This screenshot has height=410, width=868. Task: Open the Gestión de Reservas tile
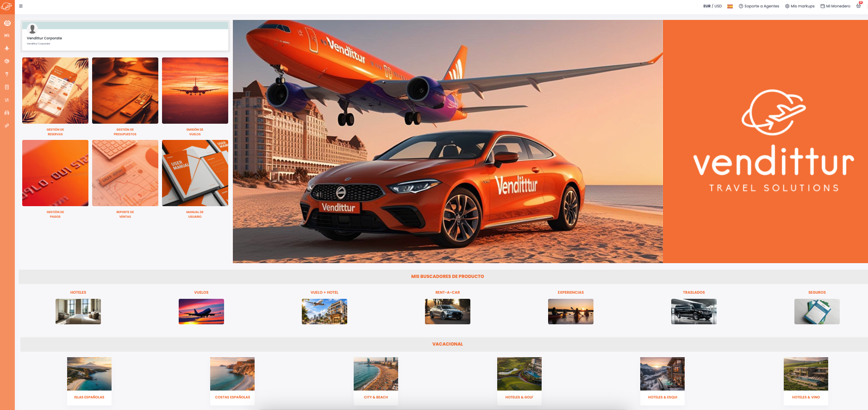click(x=55, y=91)
